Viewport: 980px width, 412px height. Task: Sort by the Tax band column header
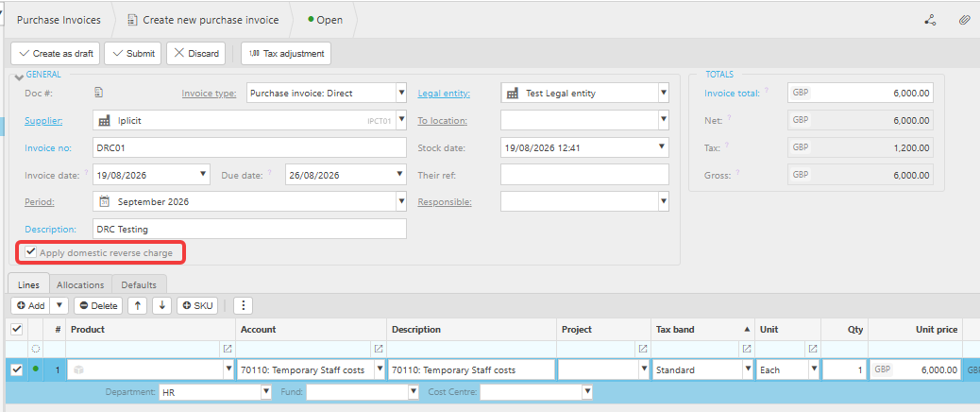702,330
